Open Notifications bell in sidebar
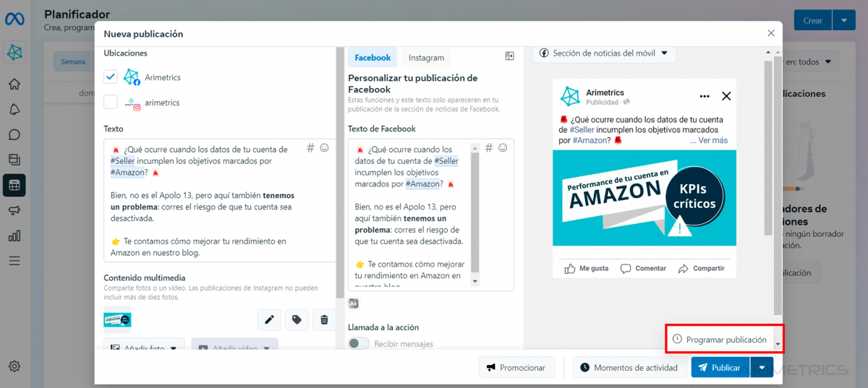868x388 pixels. coord(14,110)
